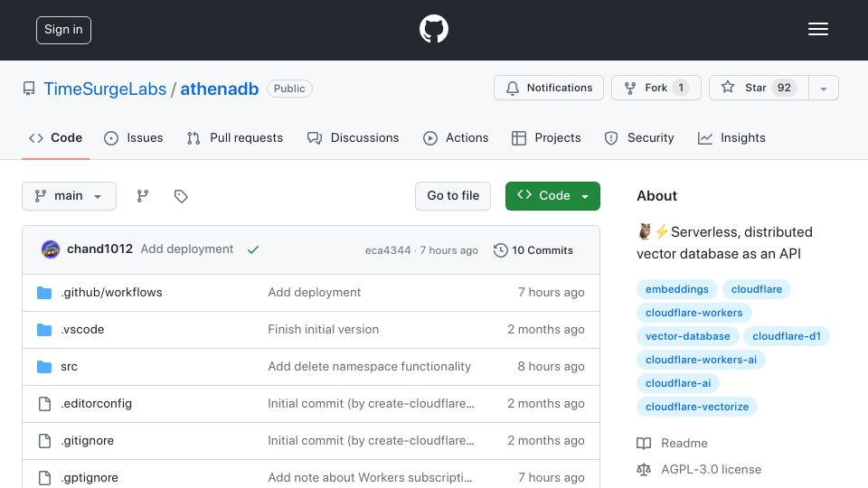Open the main branch dropdown
This screenshot has height=488, width=868.
[x=70, y=196]
